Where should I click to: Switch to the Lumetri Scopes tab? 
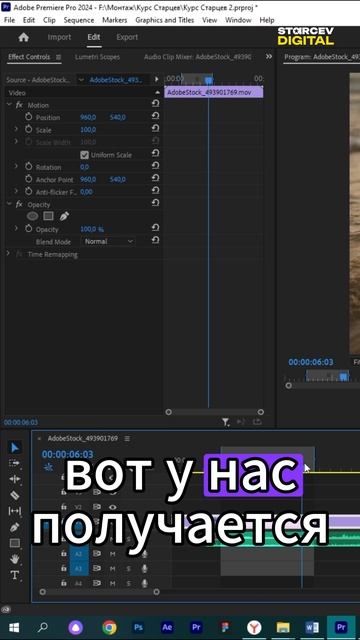(x=98, y=57)
